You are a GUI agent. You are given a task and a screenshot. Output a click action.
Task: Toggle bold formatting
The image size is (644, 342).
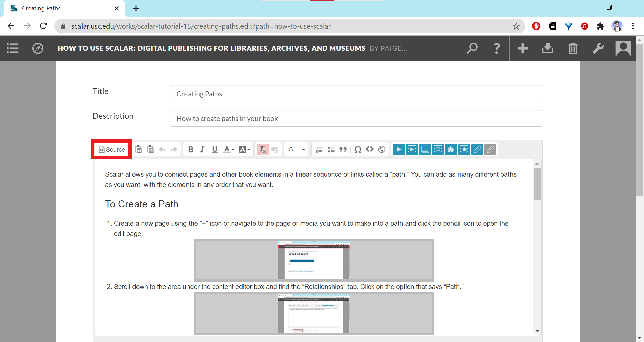click(x=191, y=150)
